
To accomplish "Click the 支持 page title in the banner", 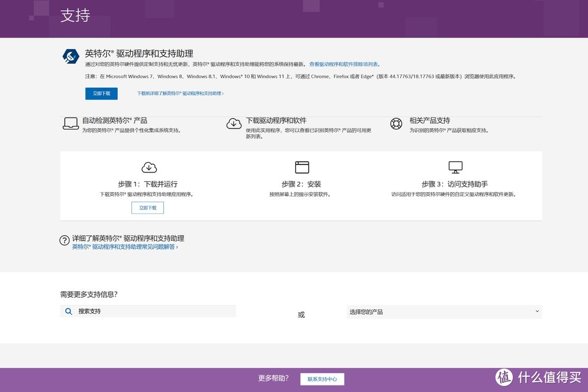I will (x=75, y=15).
